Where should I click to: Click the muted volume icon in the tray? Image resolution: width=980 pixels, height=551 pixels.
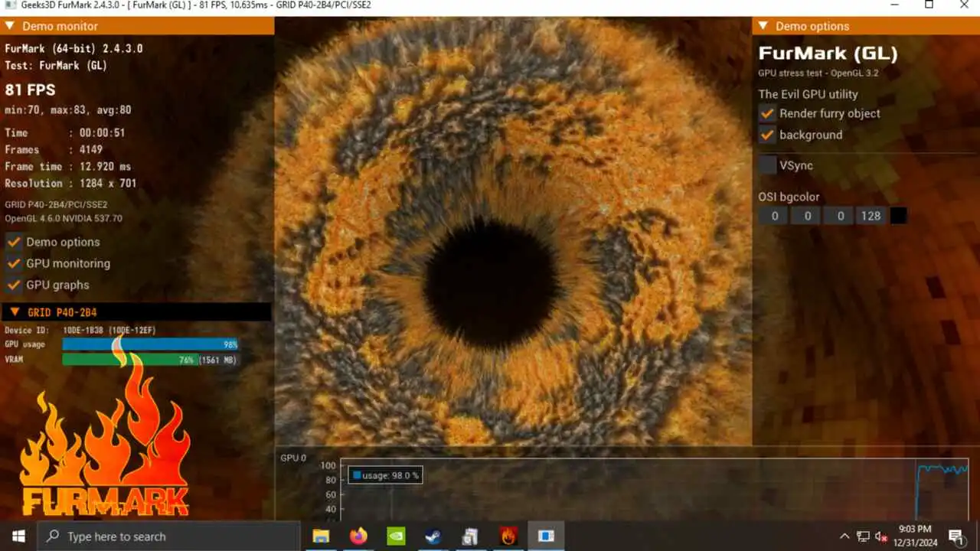pyautogui.click(x=881, y=536)
